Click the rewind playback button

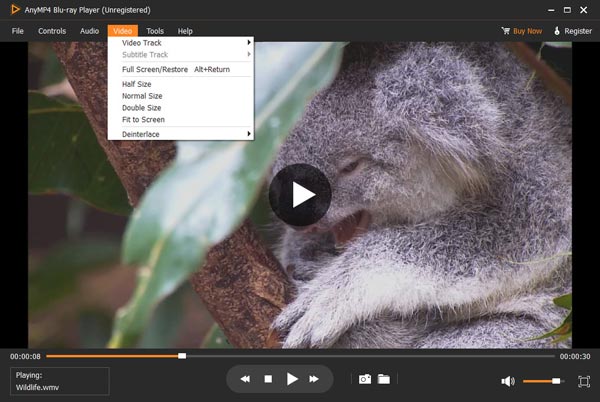[x=245, y=379]
